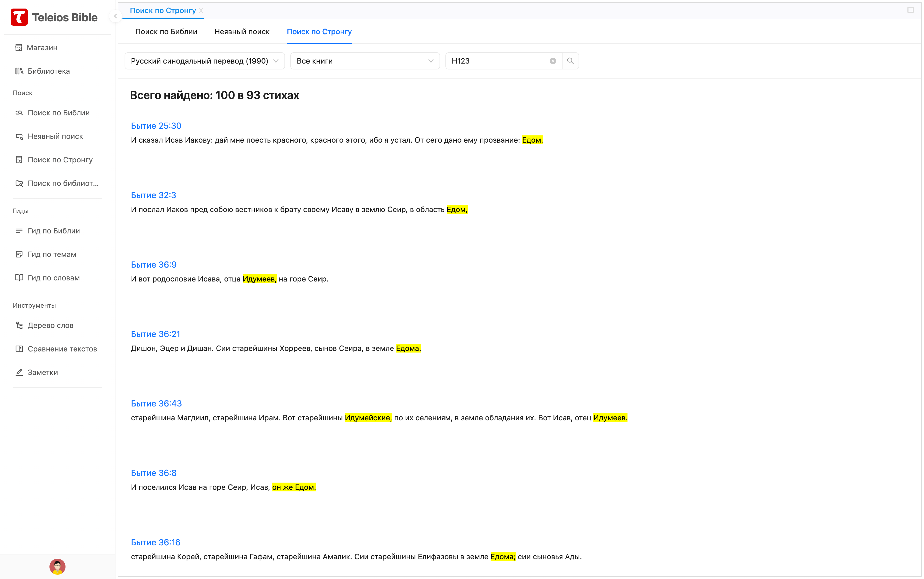Click the Дерево слов tree icon
The height and width of the screenshot is (579, 924).
tap(19, 326)
